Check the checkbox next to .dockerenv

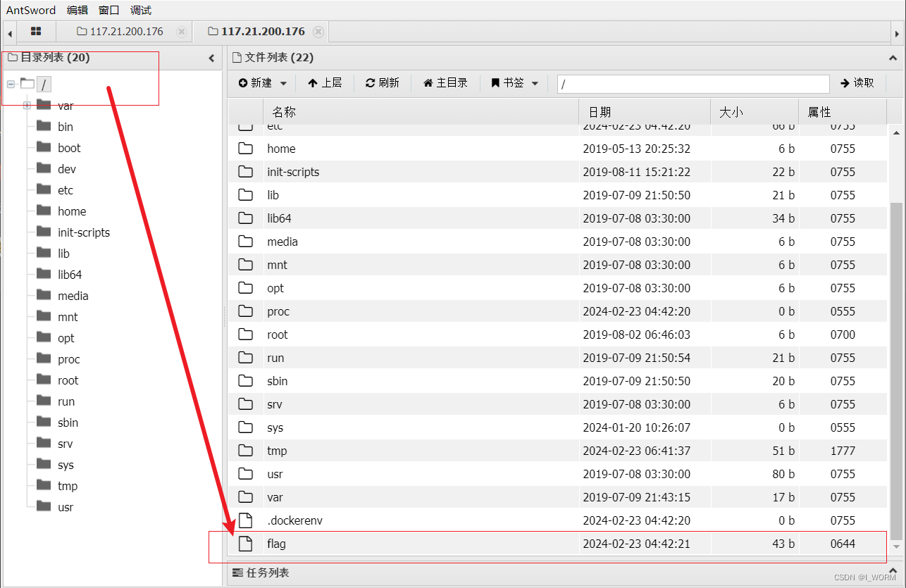pyautogui.click(x=233, y=520)
